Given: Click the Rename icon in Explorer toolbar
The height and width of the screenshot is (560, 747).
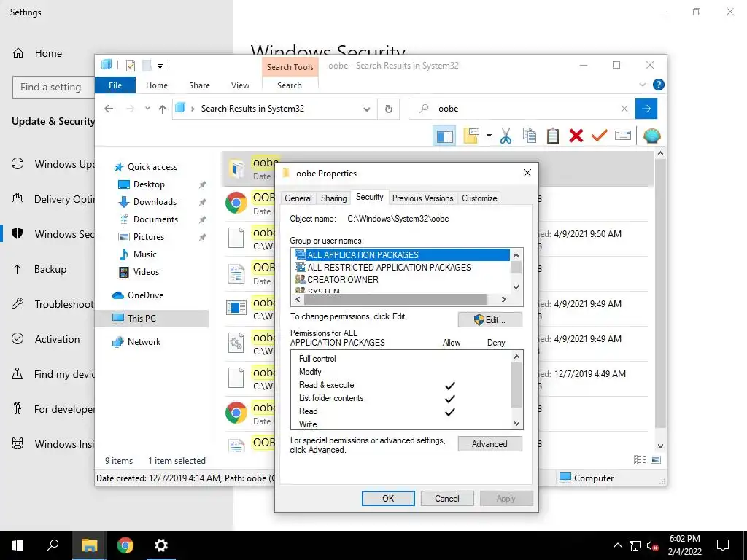Looking at the screenshot, I should pyautogui.click(x=623, y=136).
